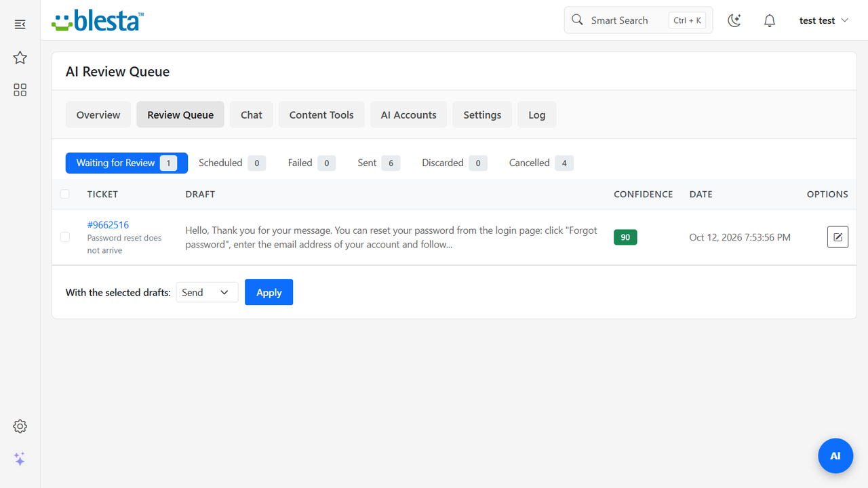868x488 pixels.
Task: Select the Review Queue tab
Action: pos(180,115)
